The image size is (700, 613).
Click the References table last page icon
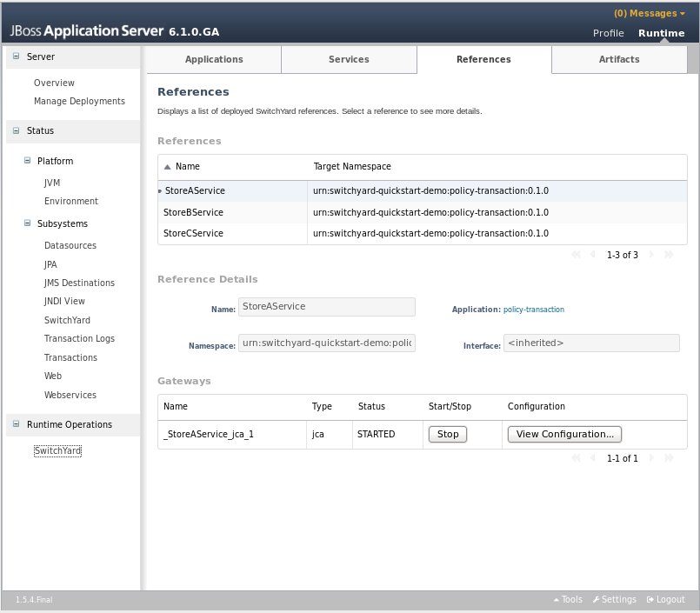[x=669, y=255]
